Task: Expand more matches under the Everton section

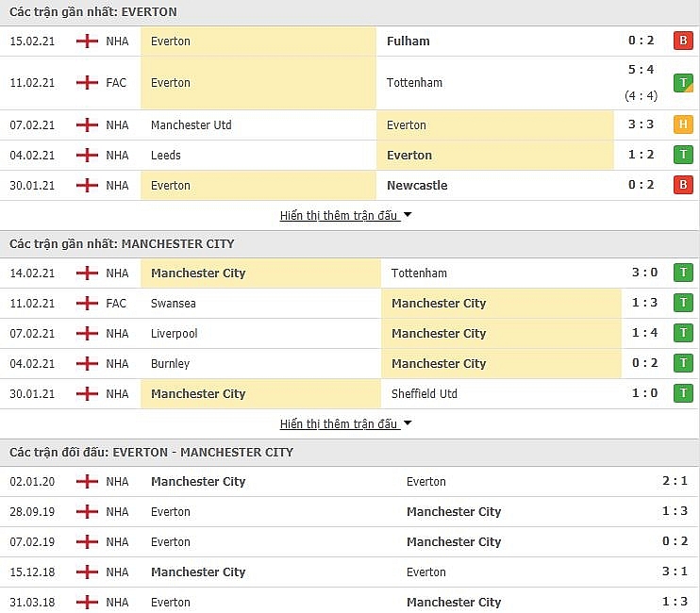Action: pos(339,216)
